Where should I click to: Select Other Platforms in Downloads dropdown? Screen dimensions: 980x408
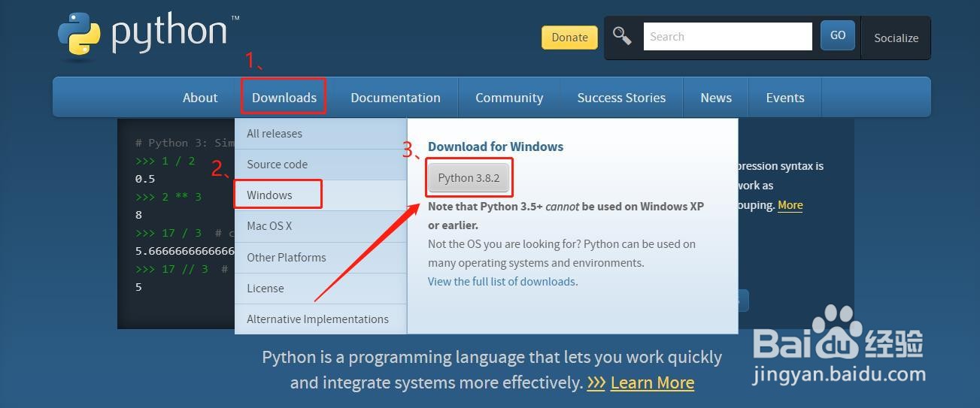point(321,258)
